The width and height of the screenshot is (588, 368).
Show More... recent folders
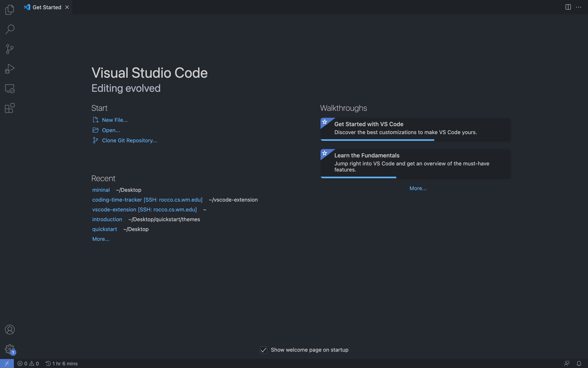(x=101, y=239)
